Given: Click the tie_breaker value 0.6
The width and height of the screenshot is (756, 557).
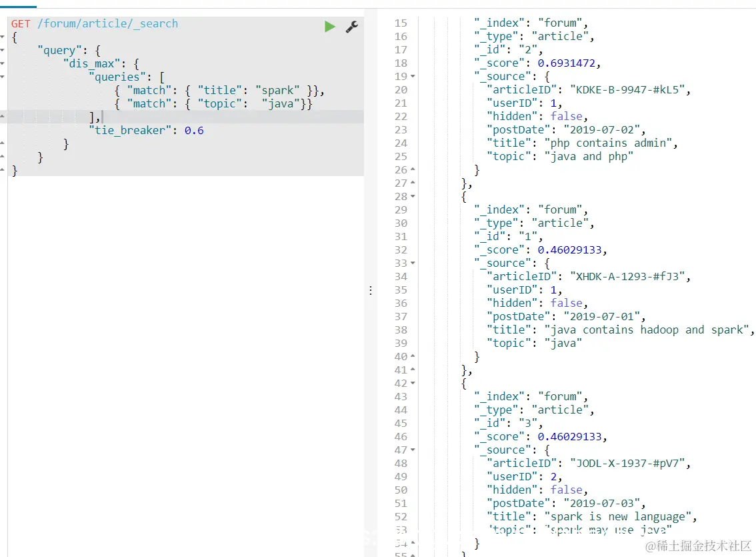Looking at the screenshot, I should coord(194,131).
